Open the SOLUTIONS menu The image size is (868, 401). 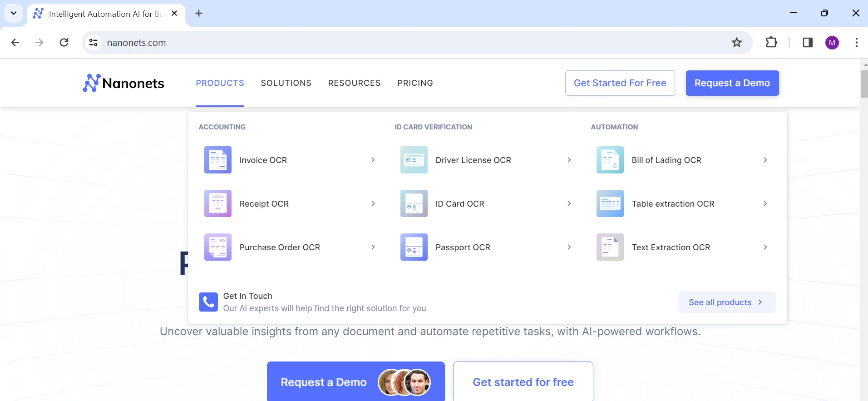click(x=286, y=83)
